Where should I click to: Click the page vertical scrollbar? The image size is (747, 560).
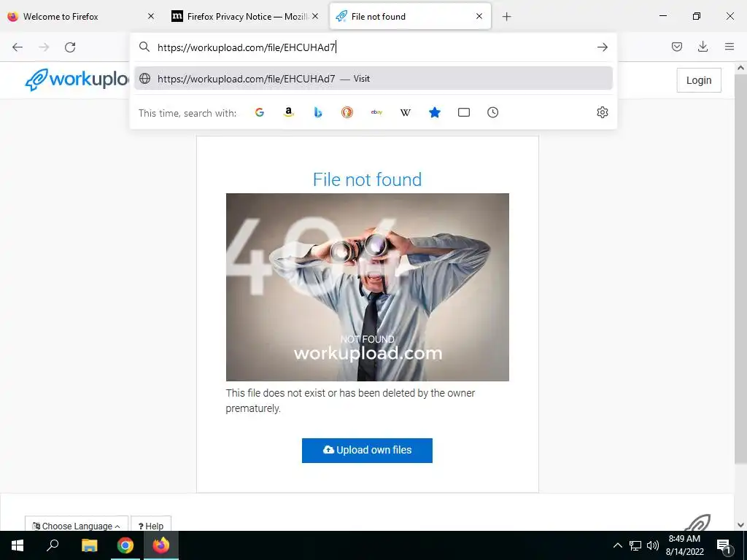click(740, 268)
